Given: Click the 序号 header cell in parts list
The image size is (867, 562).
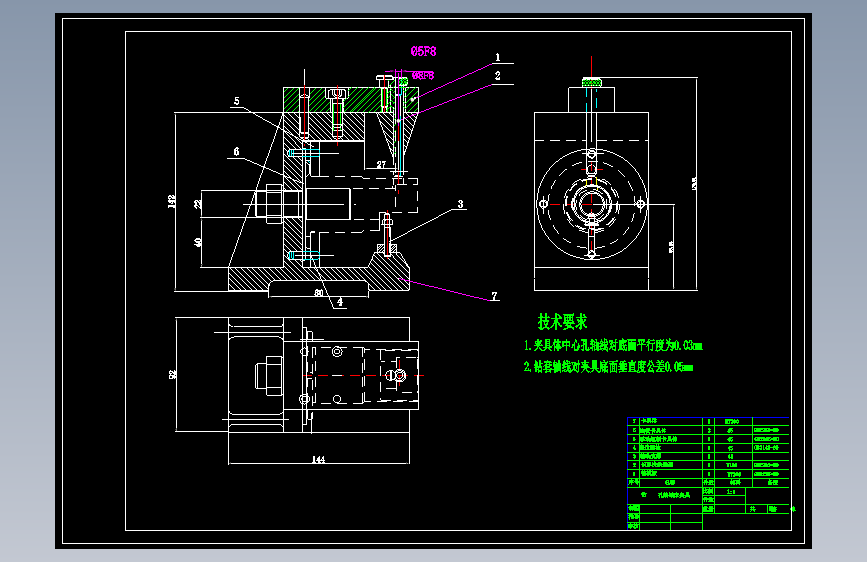Looking at the screenshot, I should pyautogui.click(x=633, y=482).
